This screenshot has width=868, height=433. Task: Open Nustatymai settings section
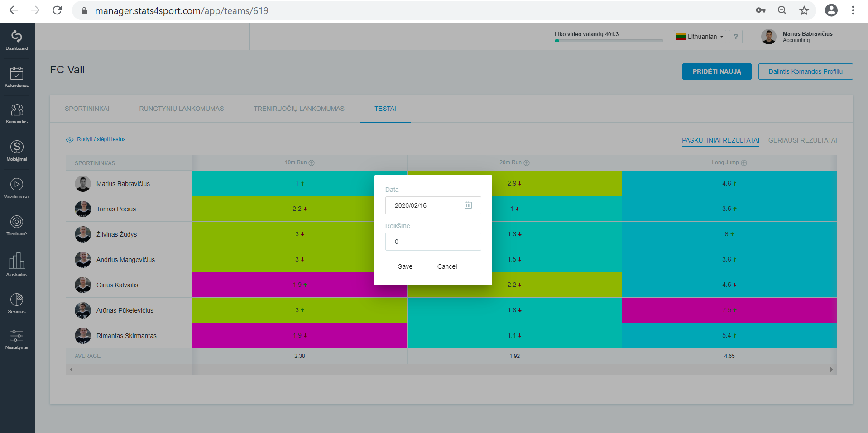[17, 339]
